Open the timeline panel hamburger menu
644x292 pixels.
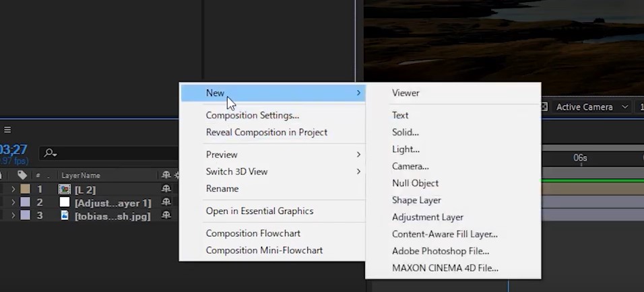tap(7, 130)
